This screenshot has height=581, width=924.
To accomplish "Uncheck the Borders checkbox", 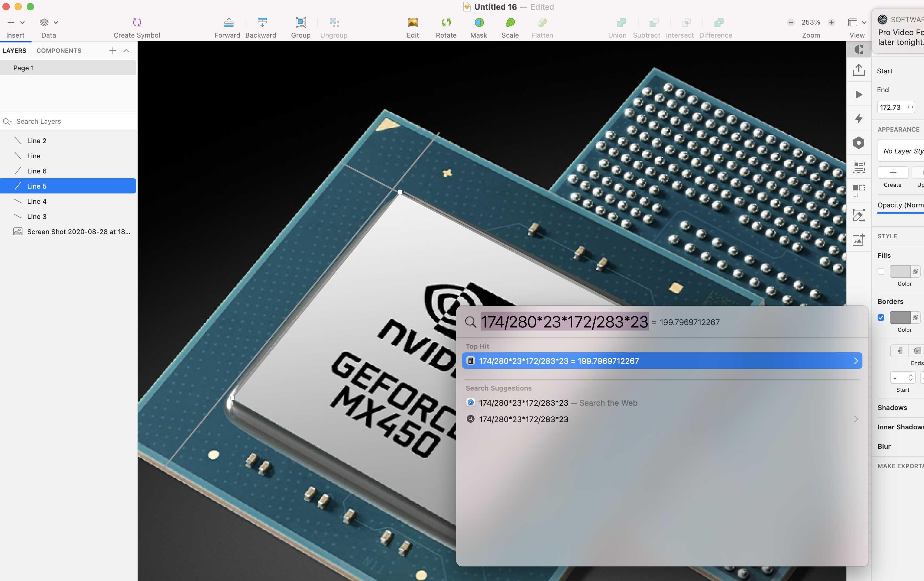I will pyautogui.click(x=881, y=318).
